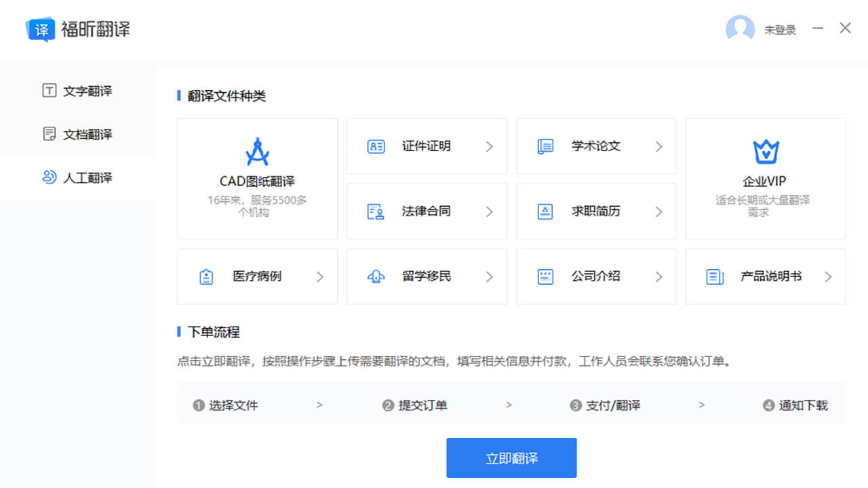The image size is (868, 488).
Task: Open the 产品说明书 chevron arrow
Action: point(829,277)
